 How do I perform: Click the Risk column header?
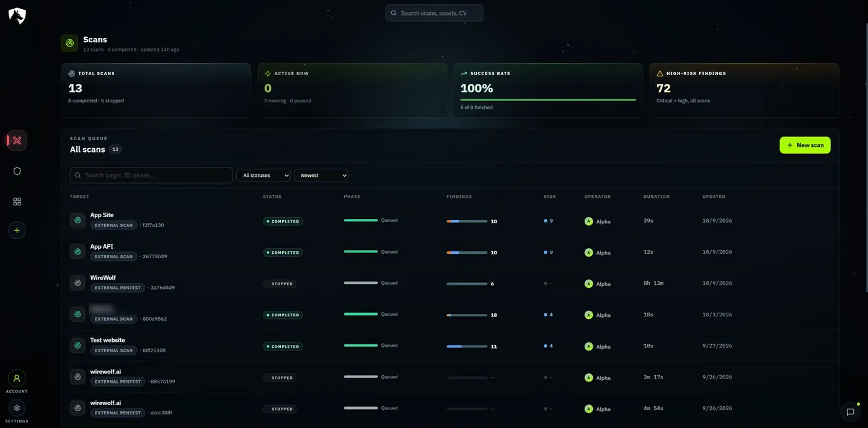(550, 197)
